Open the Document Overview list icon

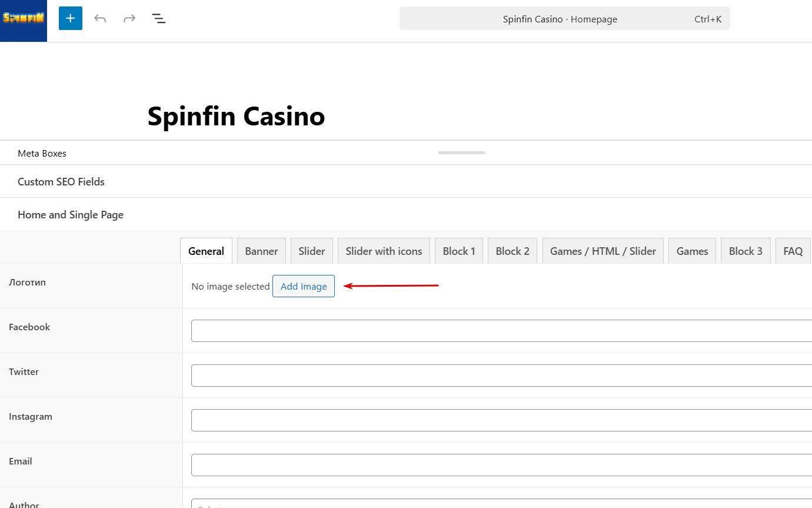coord(159,18)
